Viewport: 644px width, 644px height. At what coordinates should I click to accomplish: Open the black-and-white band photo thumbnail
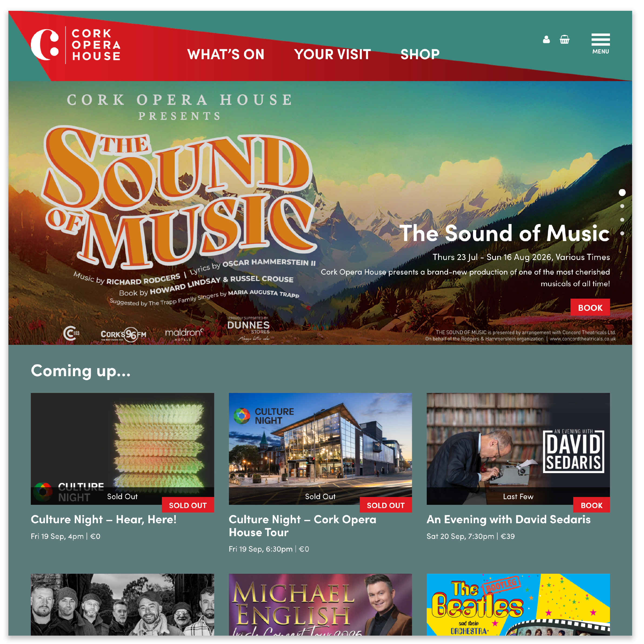[122, 604]
